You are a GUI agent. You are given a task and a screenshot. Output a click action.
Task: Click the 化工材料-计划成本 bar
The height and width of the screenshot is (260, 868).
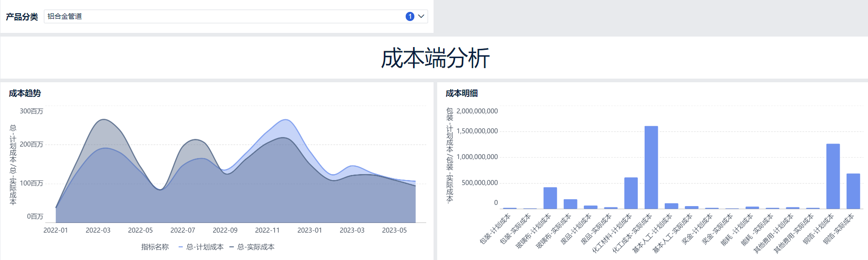coord(631,193)
